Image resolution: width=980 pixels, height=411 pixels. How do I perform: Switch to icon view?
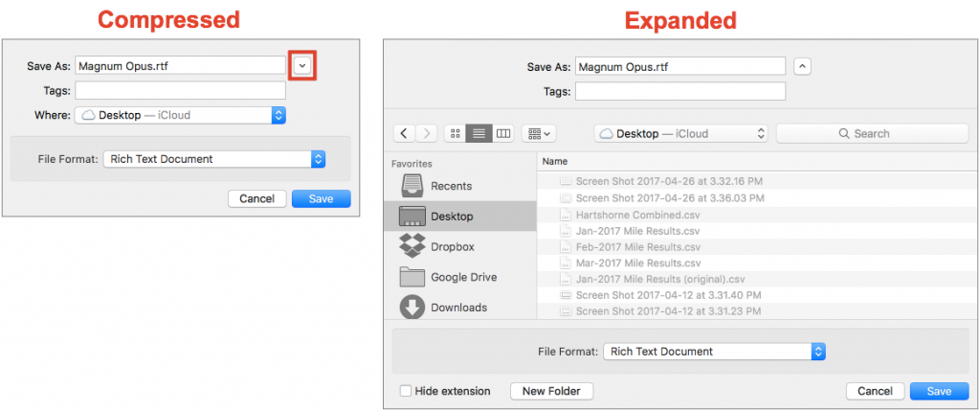pos(455,133)
